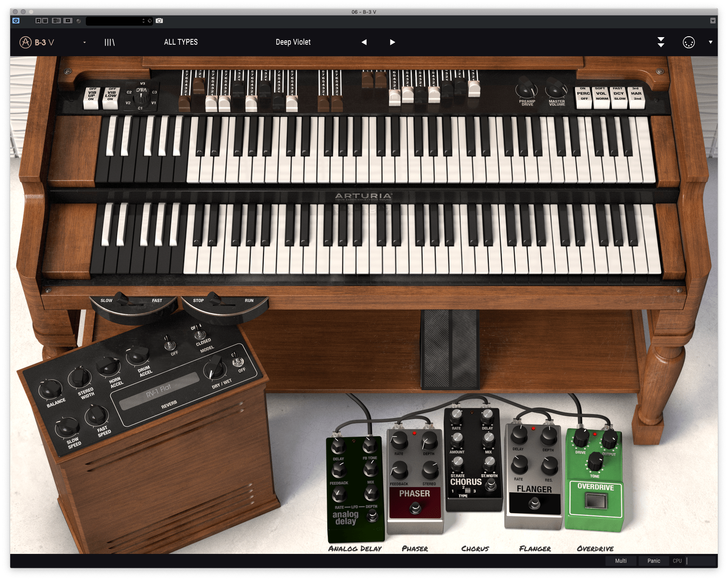The image size is (728, 580).
Task: Toggle the VIB LOW vibrato switch
Action: tap(111, 97)
